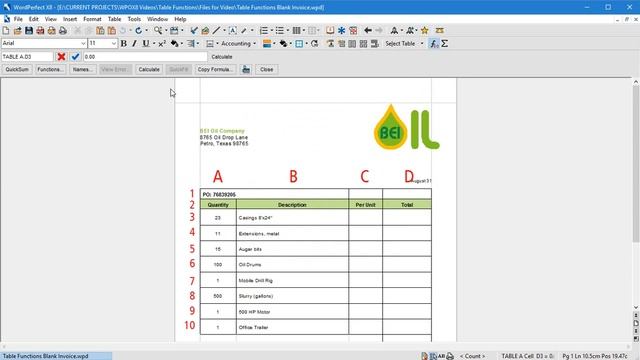Viewport: 640px width, 360px height.
Task: Click the bullet list icon
Action: 280,31
